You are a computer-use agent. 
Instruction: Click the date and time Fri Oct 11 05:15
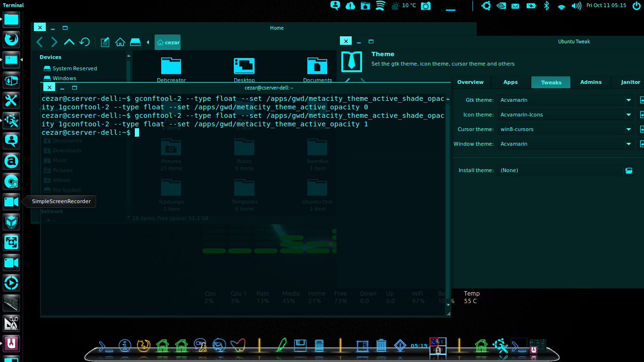[606, 6]
